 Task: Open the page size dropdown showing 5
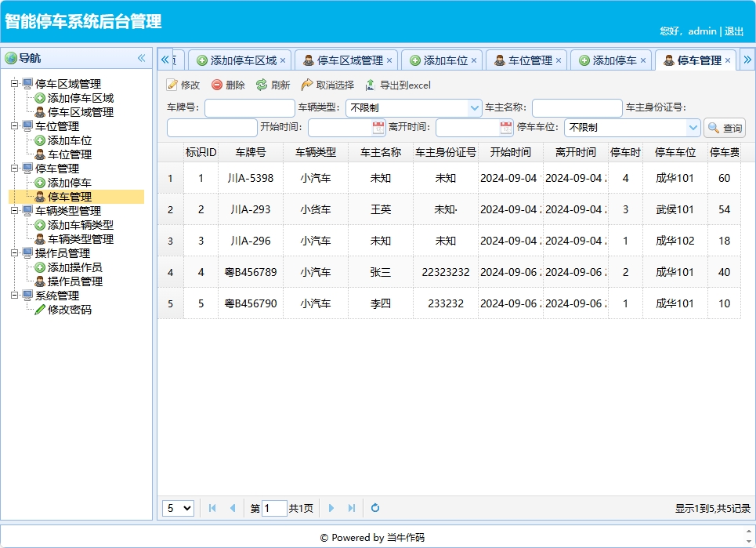click(x=178, y=508)
